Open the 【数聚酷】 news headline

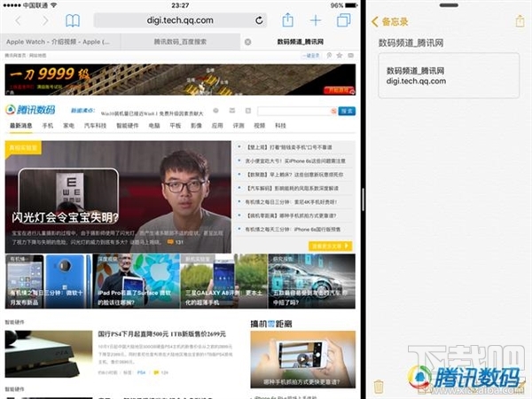(x=294, y=175)
